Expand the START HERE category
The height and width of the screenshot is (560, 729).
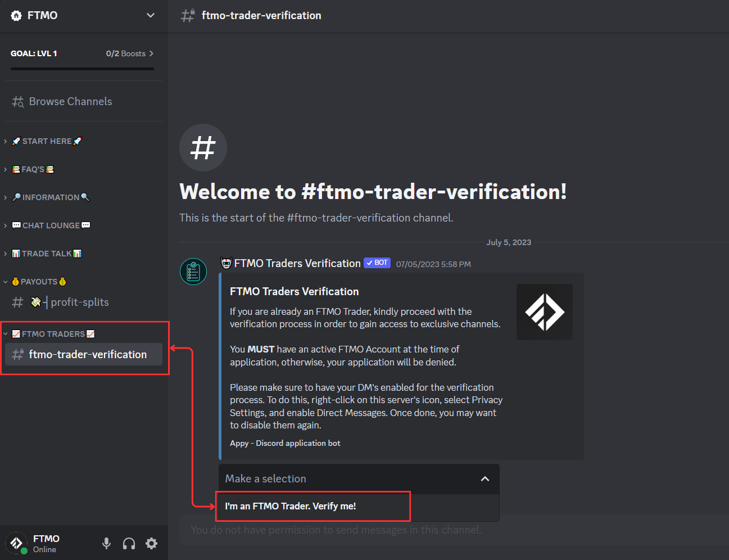[x=47, y=141]
